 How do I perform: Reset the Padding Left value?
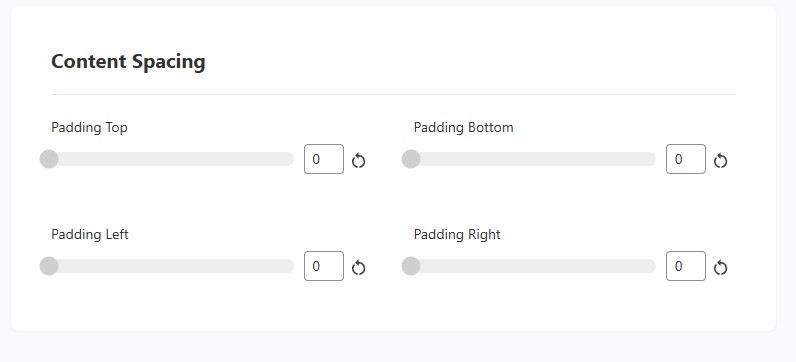(359, 267)
